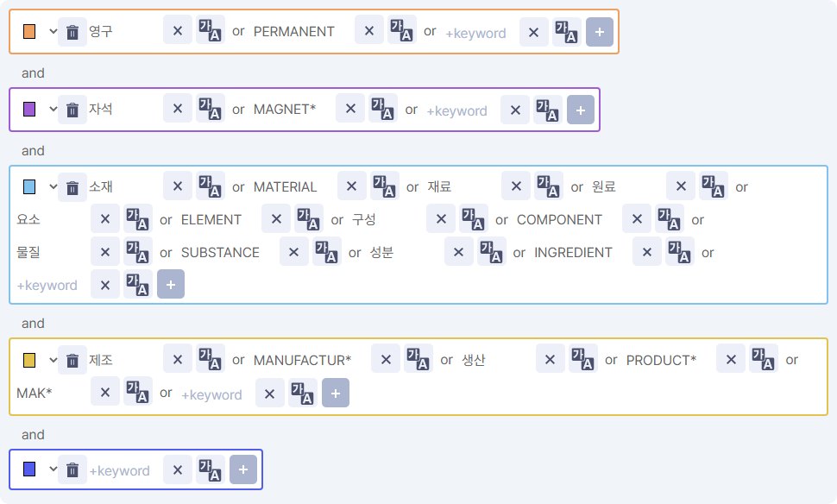This screenshot has height=504, width=837.
Task: Click the light blue color swatch
Action: click(29, 187)
